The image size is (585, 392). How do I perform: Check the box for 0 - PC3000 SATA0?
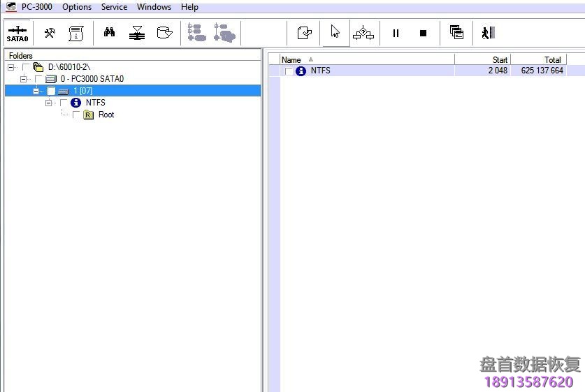[x=39, y=79]
